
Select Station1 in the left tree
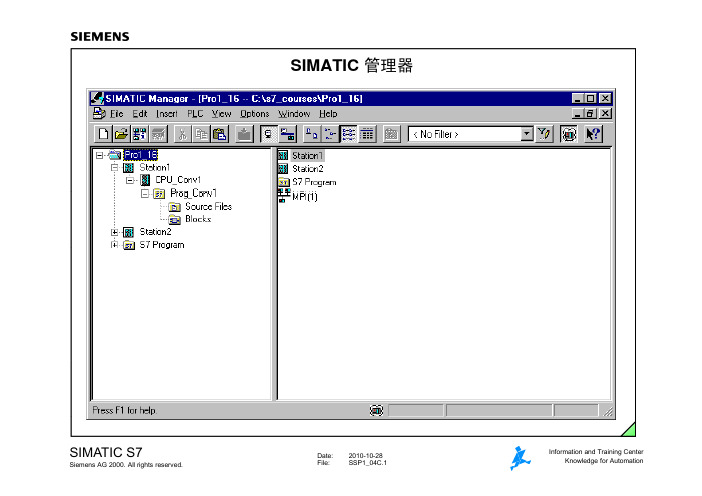[154, 168]
